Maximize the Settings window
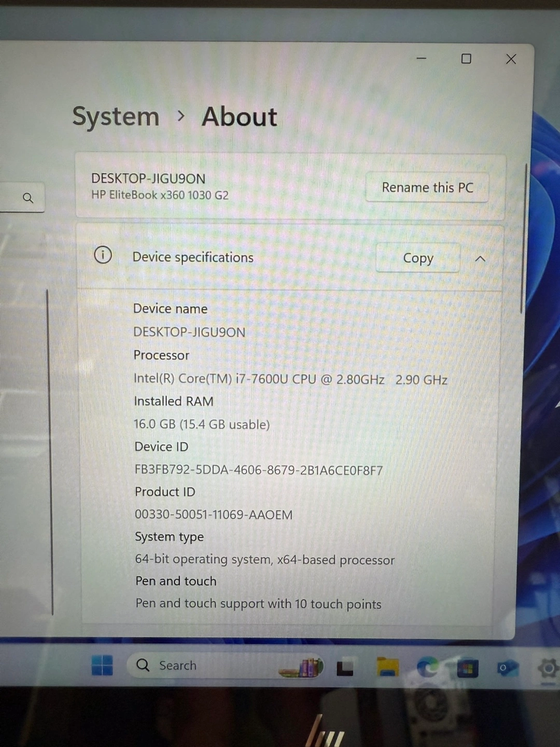 click(x=466, y=59)
